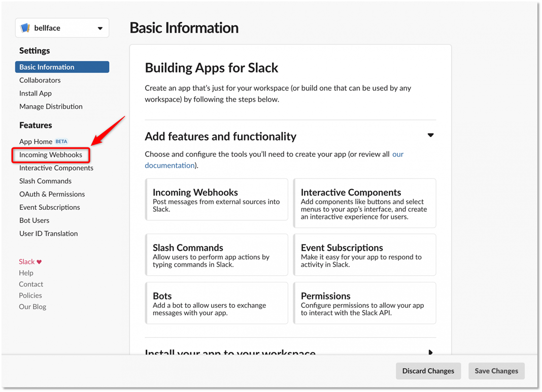
Task: Select Basic Information in Settings
Action: click(x=62, y=67)
